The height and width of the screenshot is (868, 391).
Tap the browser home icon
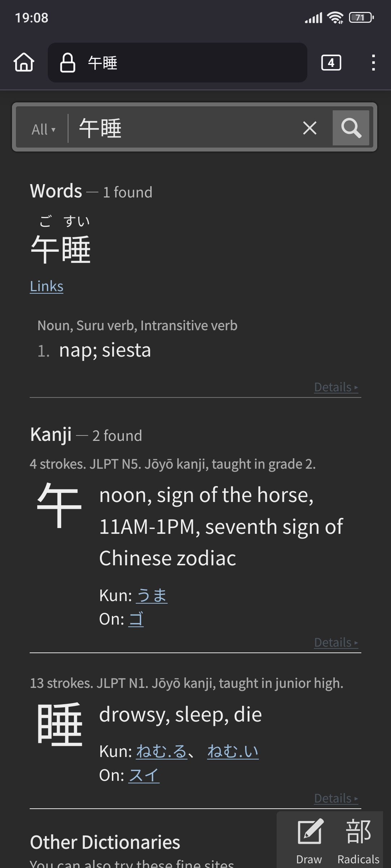click(24, 62)
